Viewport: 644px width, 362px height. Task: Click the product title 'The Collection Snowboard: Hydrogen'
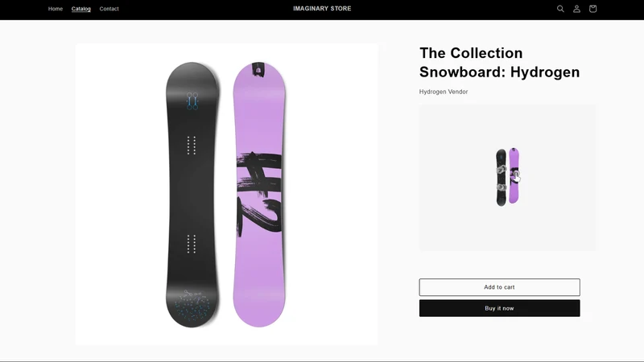[499, 63]
